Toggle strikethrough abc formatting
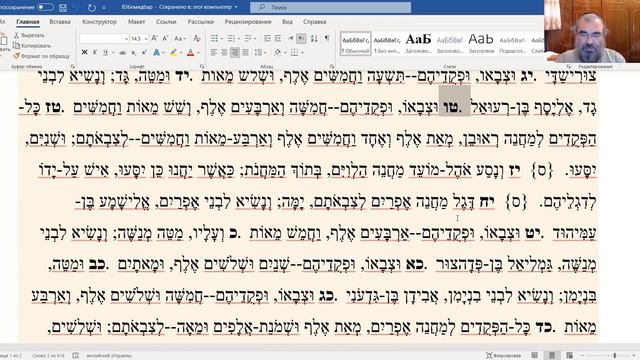The height and width of the screenshot is (360, 640). click(x=122, y=52)
